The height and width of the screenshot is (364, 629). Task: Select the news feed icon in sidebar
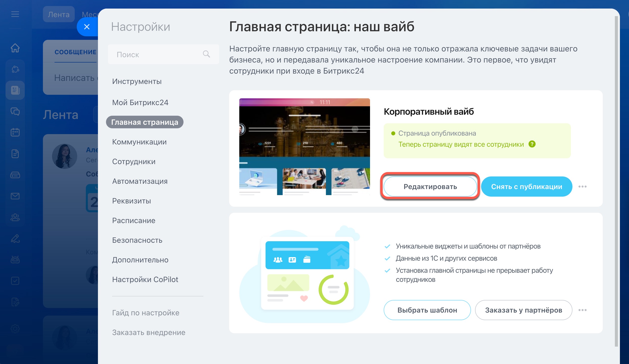tap(15, 90)
